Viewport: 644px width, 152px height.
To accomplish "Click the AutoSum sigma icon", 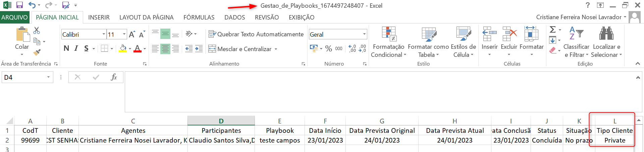I will coord(552,30).
